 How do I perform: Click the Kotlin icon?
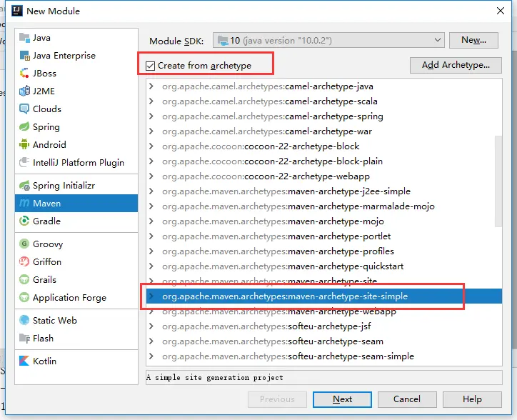[24, 361]
